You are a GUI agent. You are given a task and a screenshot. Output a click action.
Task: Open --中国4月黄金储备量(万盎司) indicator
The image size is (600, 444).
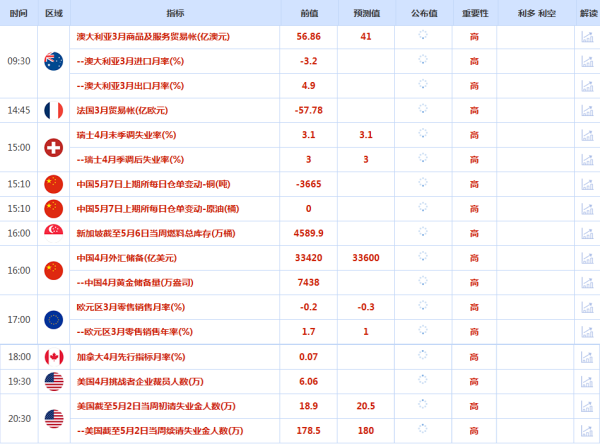(135, 282)
